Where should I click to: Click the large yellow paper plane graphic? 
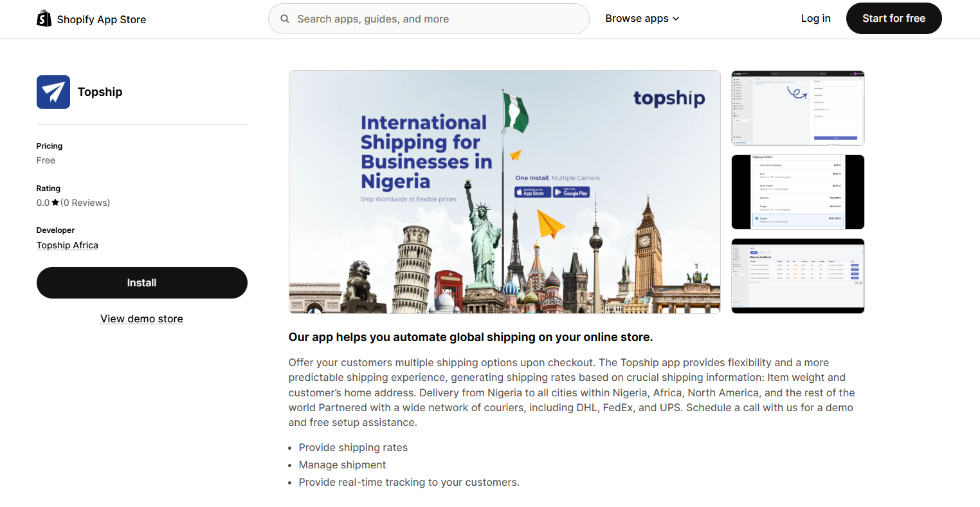click(x=550, y=225)
